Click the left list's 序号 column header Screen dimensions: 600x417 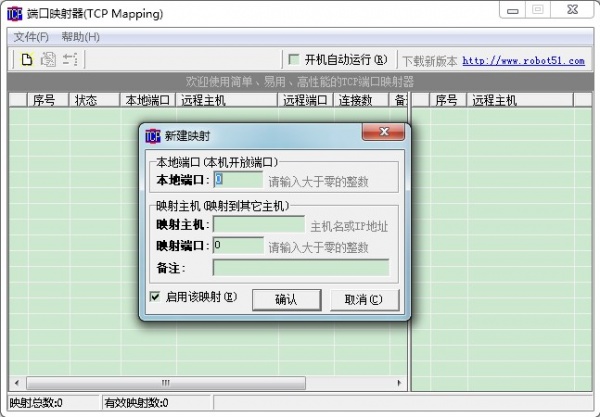coord(48,100)
